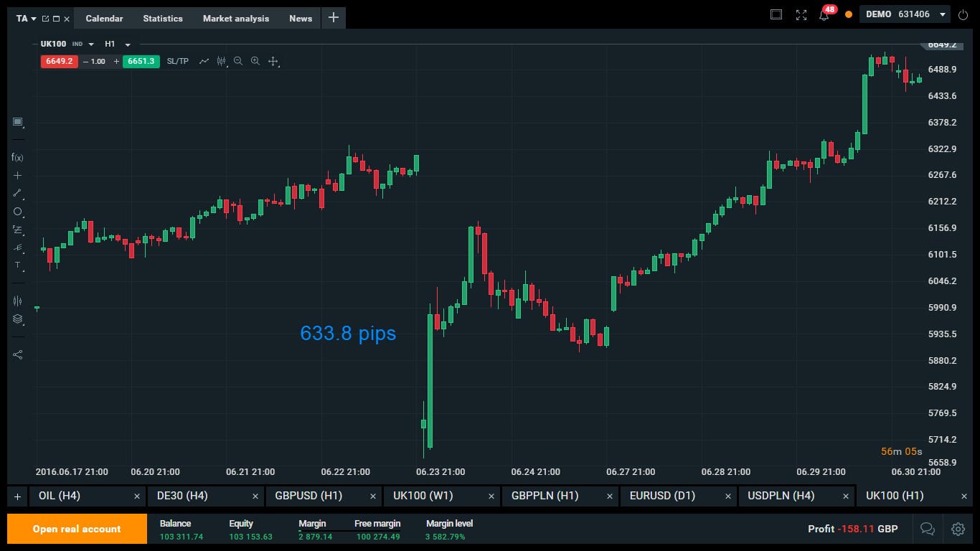Select the text annotation tool
The width and height of the screenshot is (980, 551).
tap(17, 265)
